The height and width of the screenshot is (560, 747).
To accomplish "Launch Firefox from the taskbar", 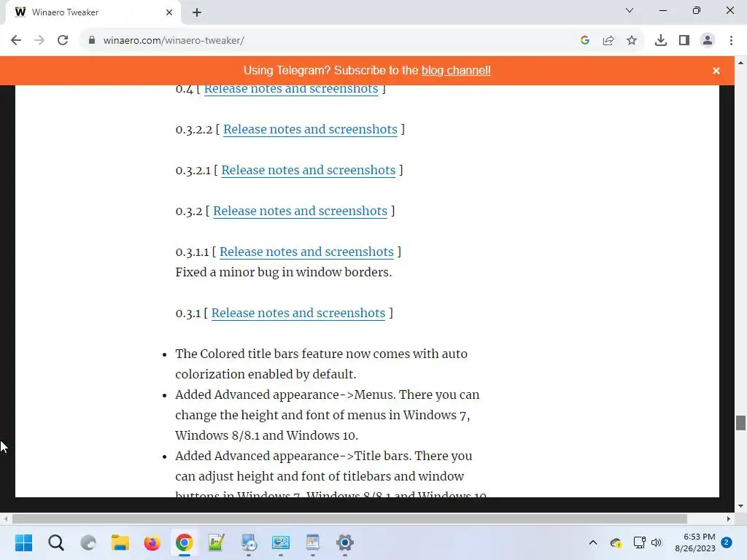I will click(x=152, y=542).
